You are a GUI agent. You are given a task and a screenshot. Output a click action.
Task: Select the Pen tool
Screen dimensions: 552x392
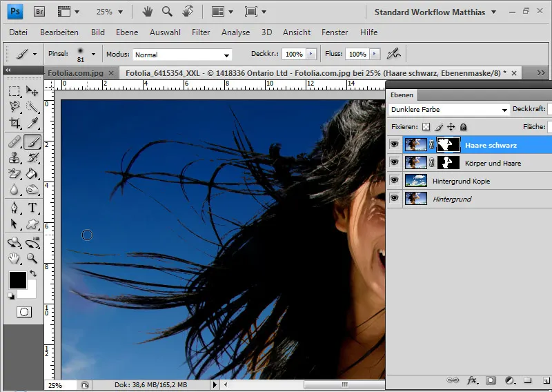pos(14,208)
